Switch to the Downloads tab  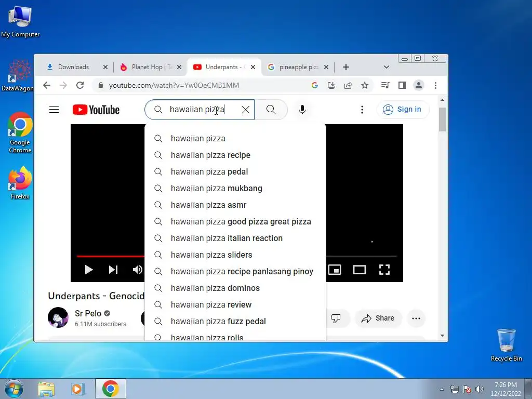pos(73,67)
